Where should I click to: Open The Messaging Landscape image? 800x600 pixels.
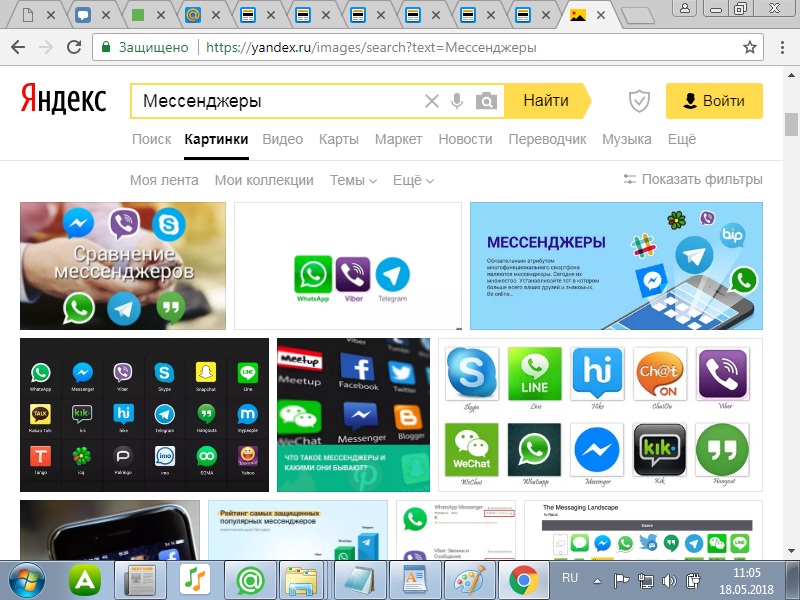point(643,530)
